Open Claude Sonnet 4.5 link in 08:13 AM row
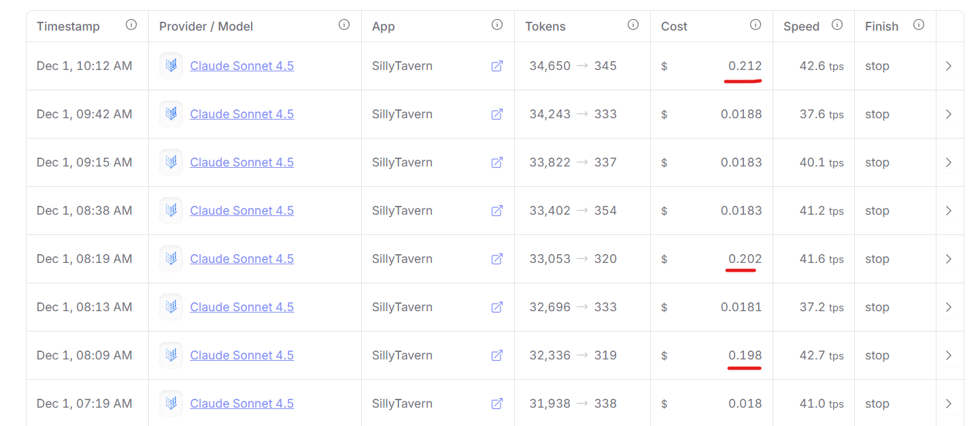The height and width of the screenshot is (426, 980). click(241, 307)
